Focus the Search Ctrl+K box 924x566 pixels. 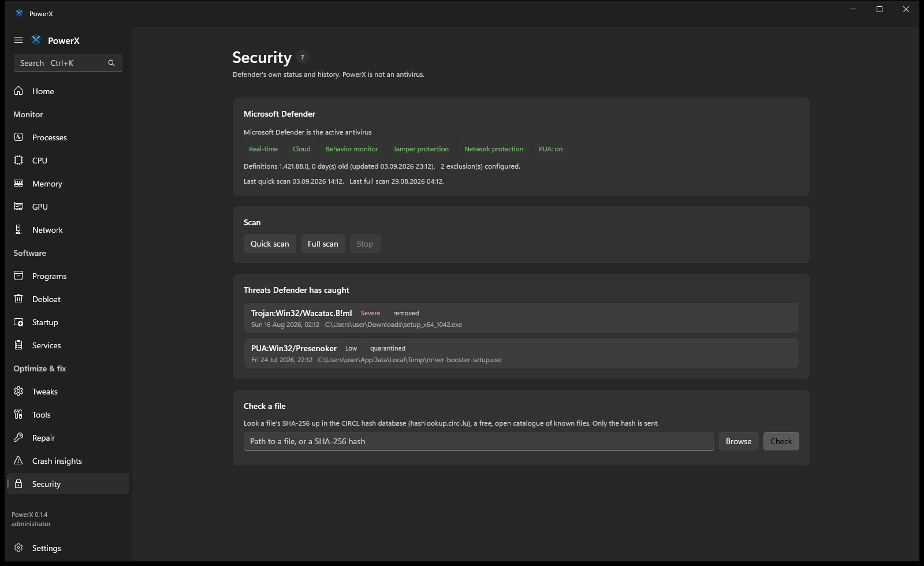[68, 63]
